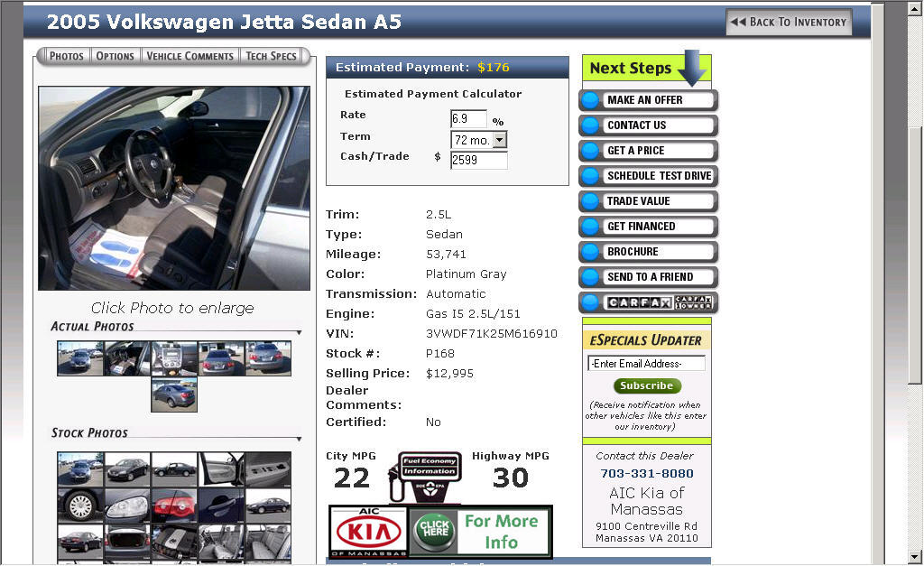Viewport: 924px width, 566px height.
Task: Select stock photo of black sedan side profile
Action: point(174,469)
